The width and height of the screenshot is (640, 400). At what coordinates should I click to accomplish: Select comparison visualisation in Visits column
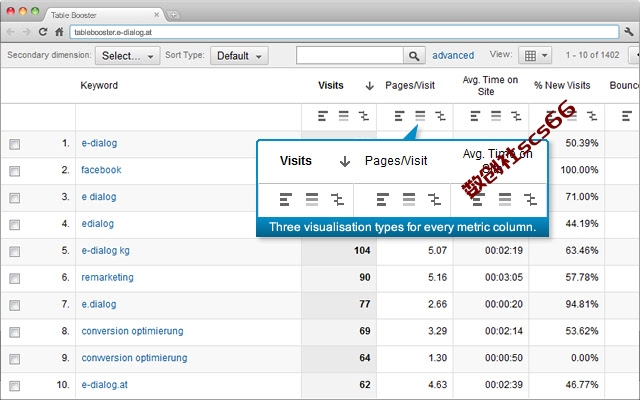364,116
